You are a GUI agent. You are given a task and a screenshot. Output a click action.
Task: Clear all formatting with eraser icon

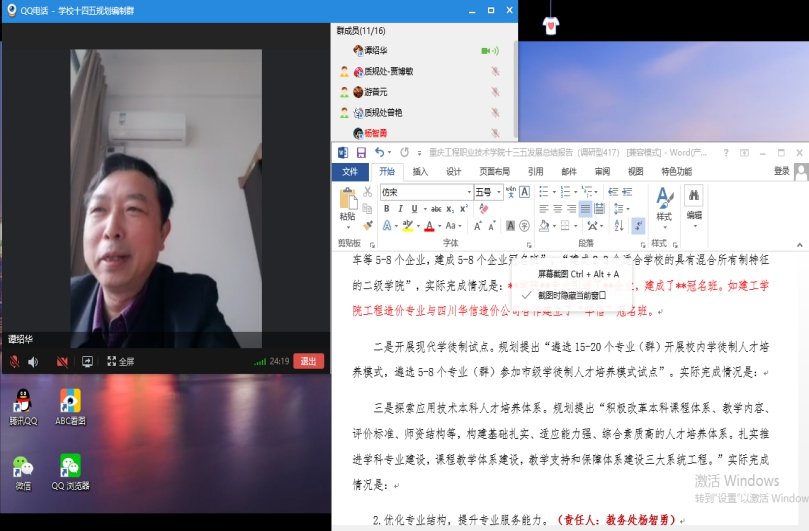click(483, 209)
